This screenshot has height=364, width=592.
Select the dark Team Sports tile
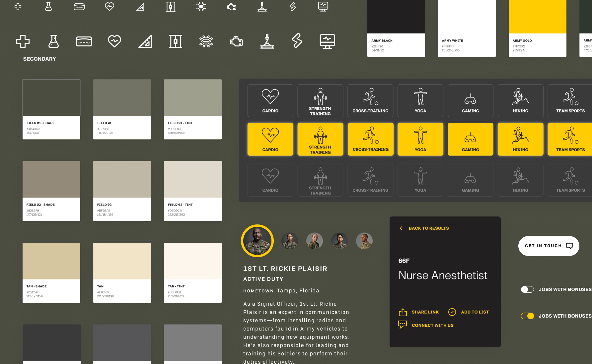point(570,101)
